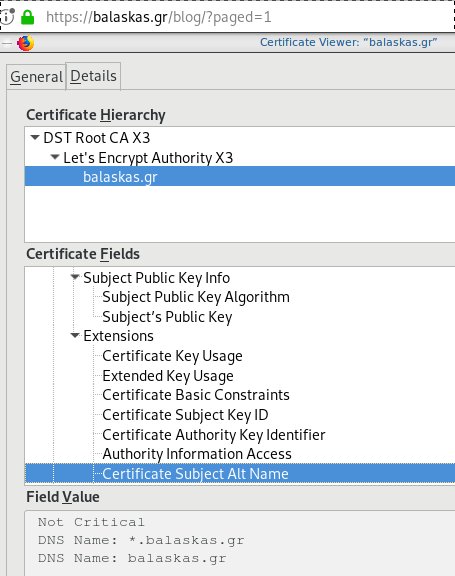
Task: Click the site information icon in URL bar
Action: coord(7,17)
